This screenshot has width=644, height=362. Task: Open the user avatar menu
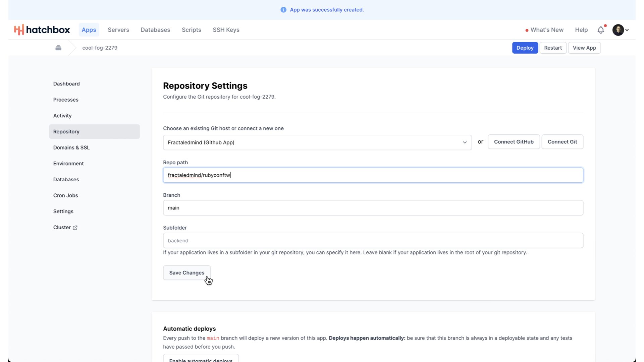(618, 30)
